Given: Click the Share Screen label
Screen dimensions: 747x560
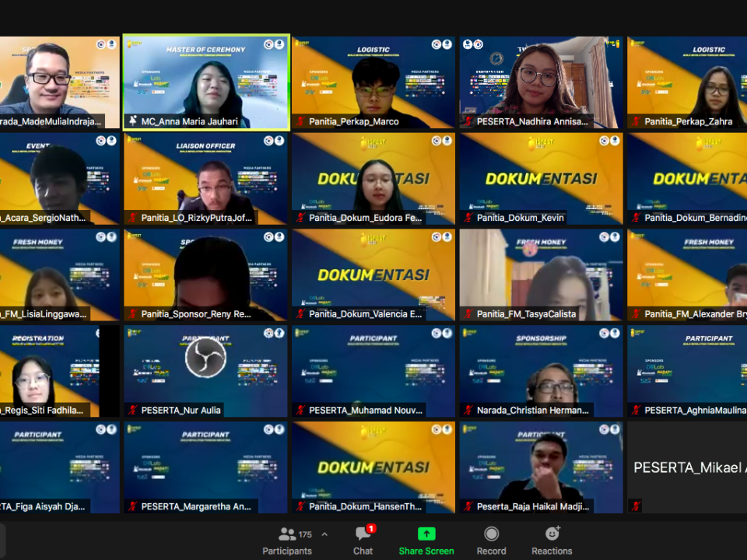Looking at the screenshot, I should click(426, 551).
